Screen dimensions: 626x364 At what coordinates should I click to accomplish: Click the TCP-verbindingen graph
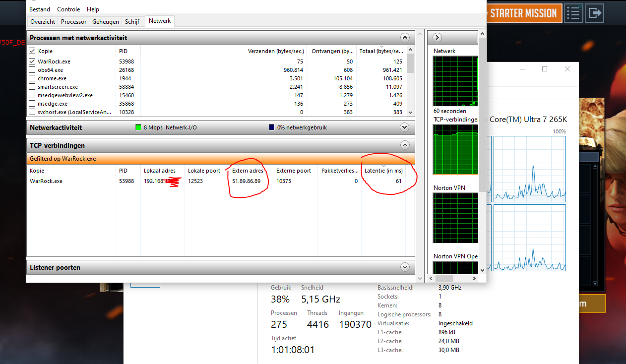pos(455,149)
